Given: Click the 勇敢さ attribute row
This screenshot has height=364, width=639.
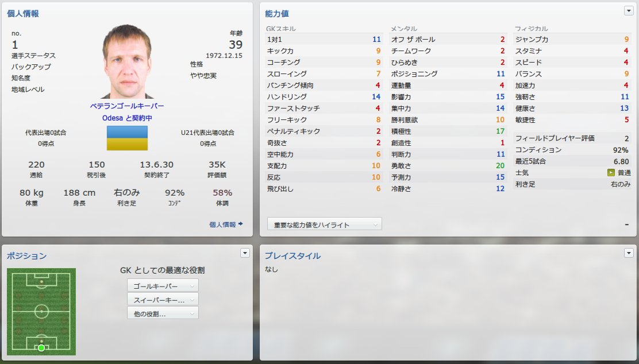Looking at the screenshot, I should [x=448, y=166].
